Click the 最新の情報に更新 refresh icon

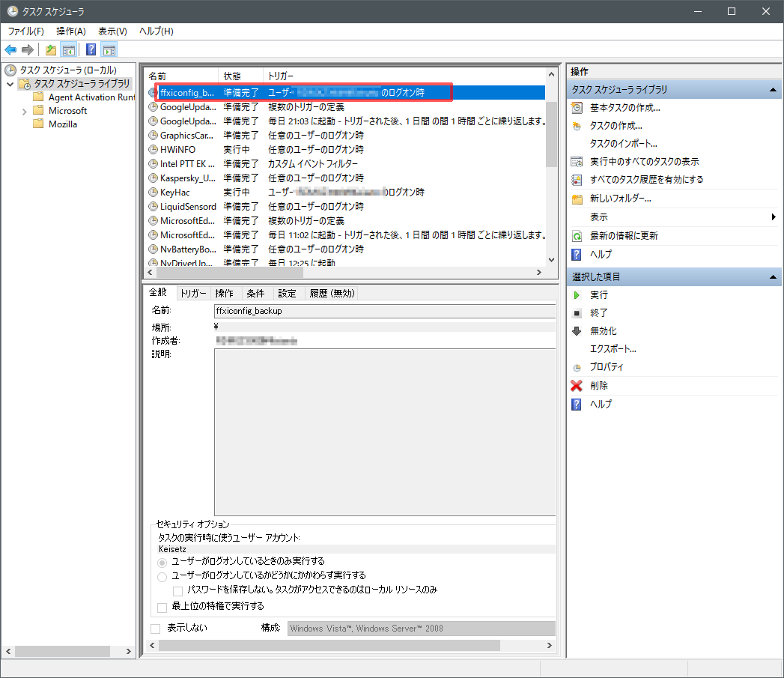pyautogui.click(x=577, y=236)
